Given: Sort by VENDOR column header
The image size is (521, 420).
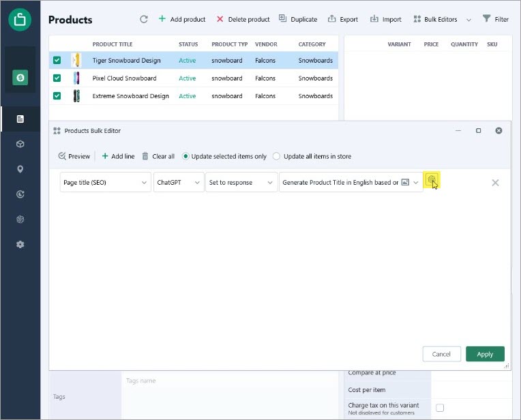Looking at the screenshot, I should [266, 44].
